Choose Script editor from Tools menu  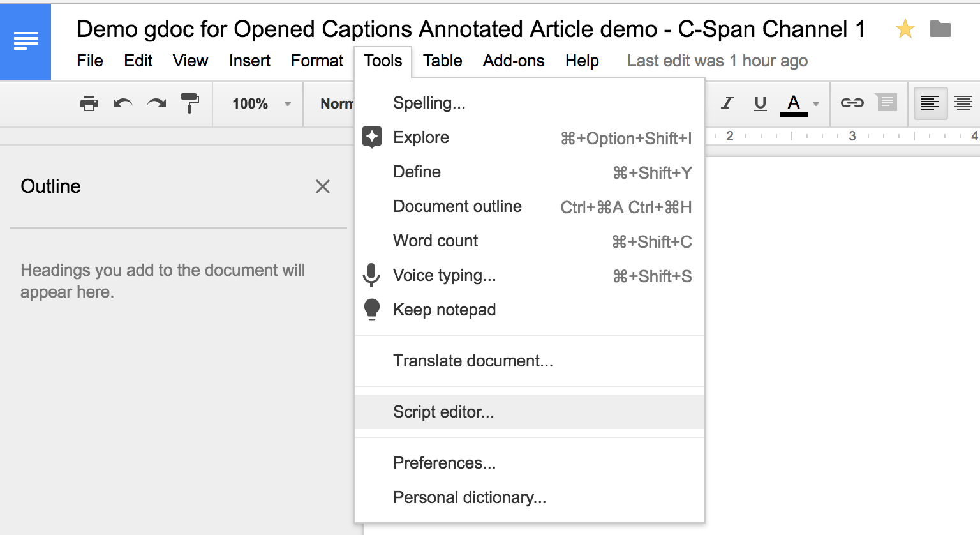point(443,412)
